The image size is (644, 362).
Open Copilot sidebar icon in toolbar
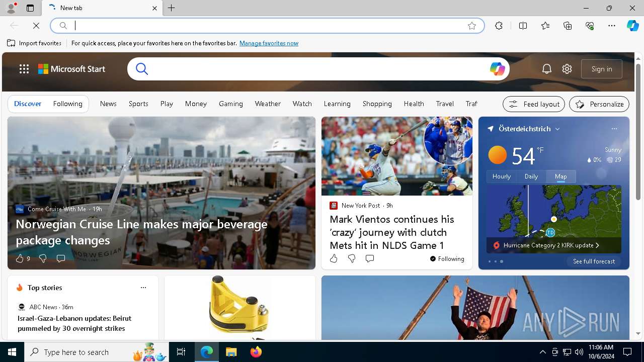tap(632, 26)
